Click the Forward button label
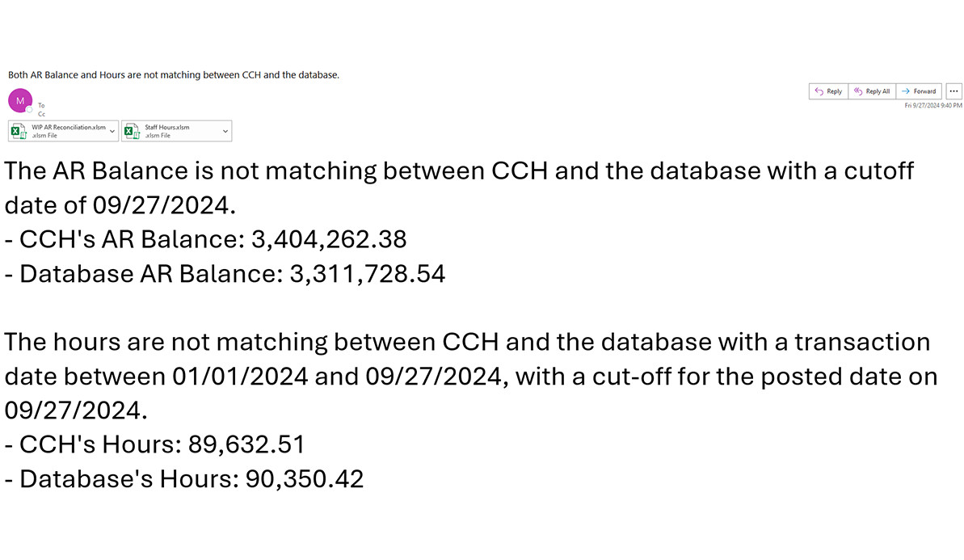Viewport: 964px width, 560px height. (924, 91)
